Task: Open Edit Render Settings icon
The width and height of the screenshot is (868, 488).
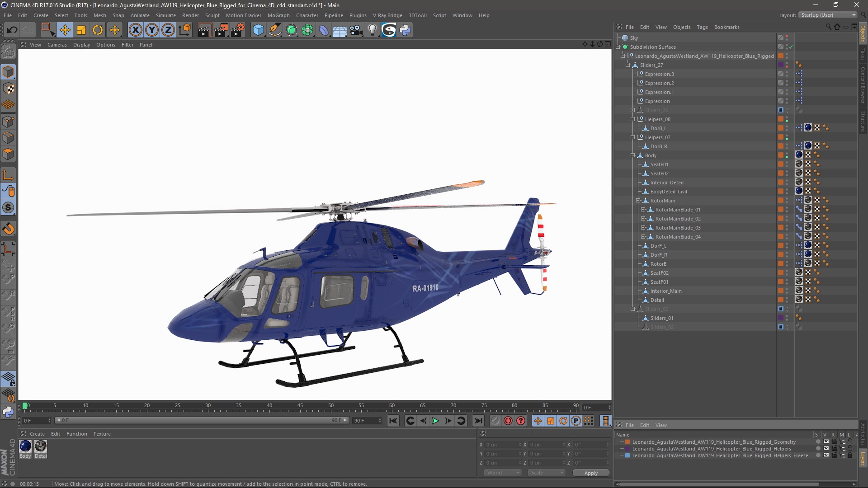Action: (x=238, y=30)
